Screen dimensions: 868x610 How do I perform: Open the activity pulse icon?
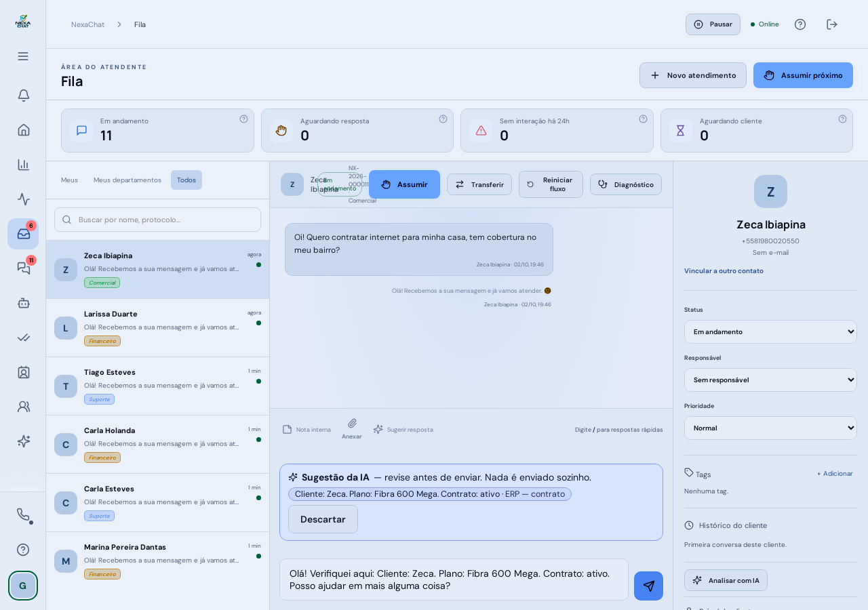pos(23,199)
